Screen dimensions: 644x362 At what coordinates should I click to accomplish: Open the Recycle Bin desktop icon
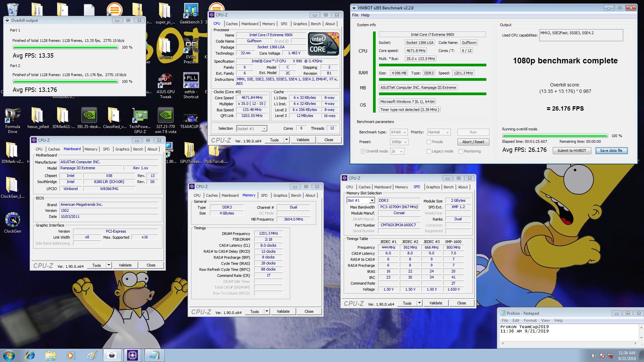(12, 9)
